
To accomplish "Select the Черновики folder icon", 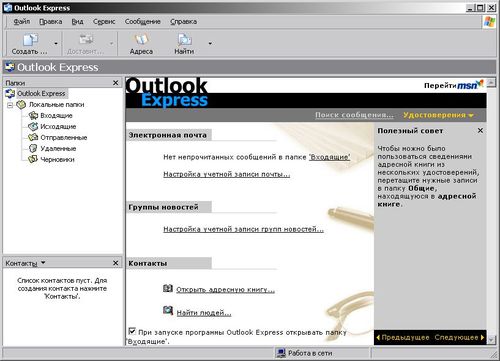I will (33, 159).
